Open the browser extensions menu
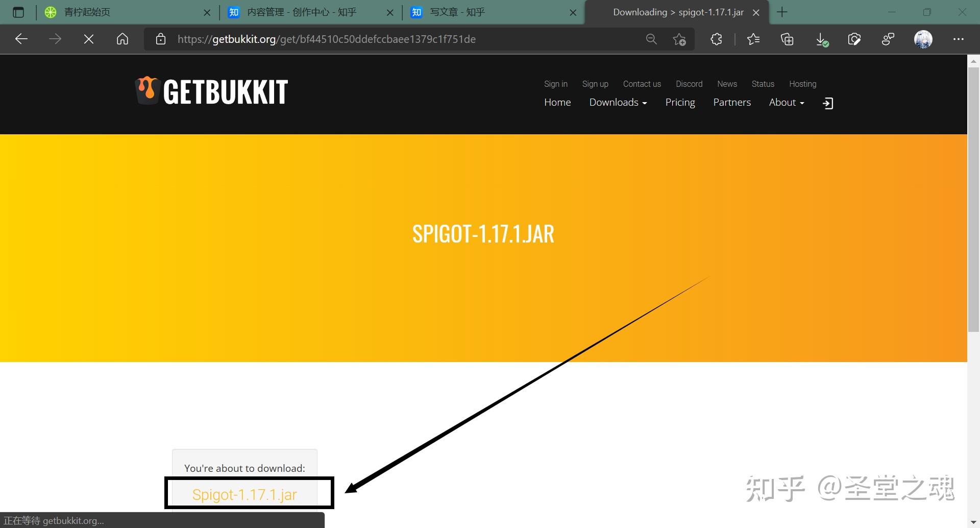This screenshot has height=528, width=980. click(717, 39)
